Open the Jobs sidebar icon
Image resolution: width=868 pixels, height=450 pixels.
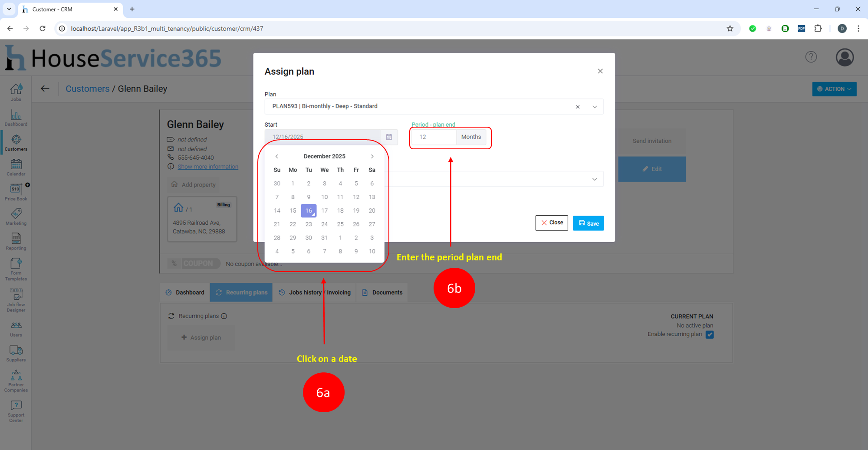pyautogui.click(x=16, y=92)
